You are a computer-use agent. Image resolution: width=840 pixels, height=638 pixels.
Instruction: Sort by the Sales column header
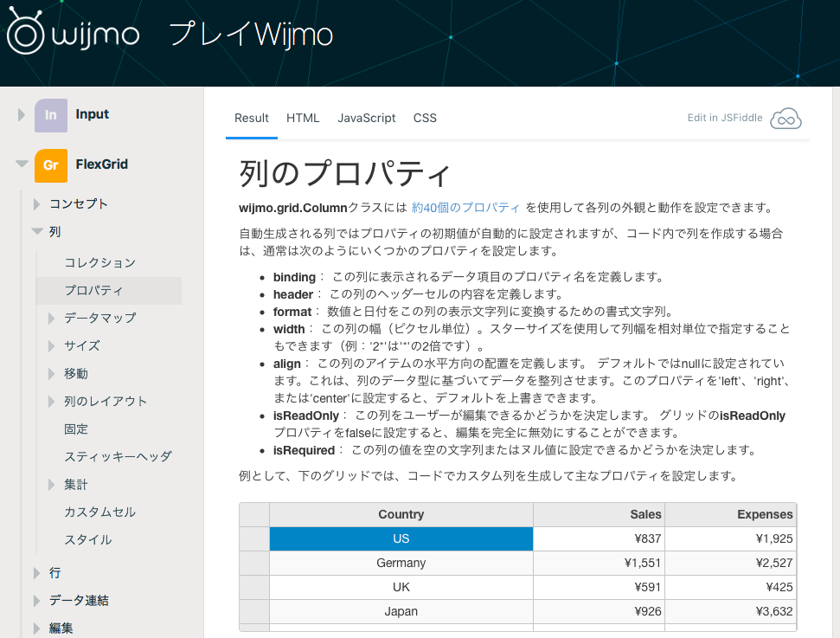(599, 515)
